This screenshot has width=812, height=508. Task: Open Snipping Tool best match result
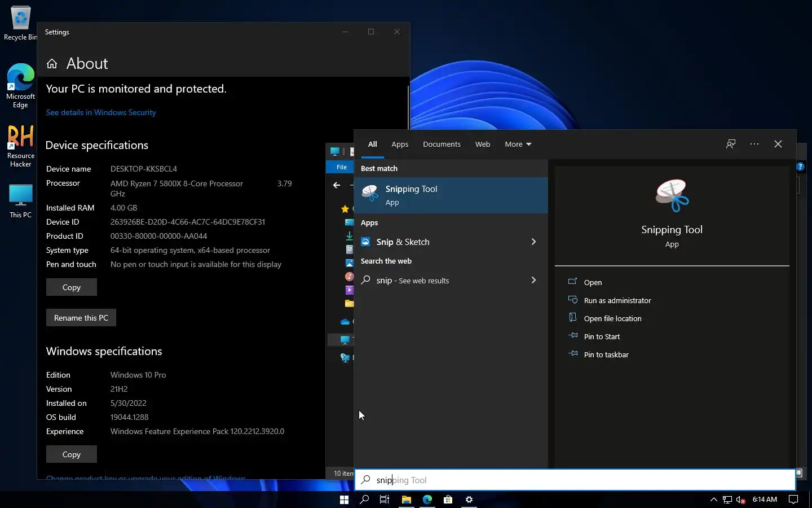(x=451, y=195)
